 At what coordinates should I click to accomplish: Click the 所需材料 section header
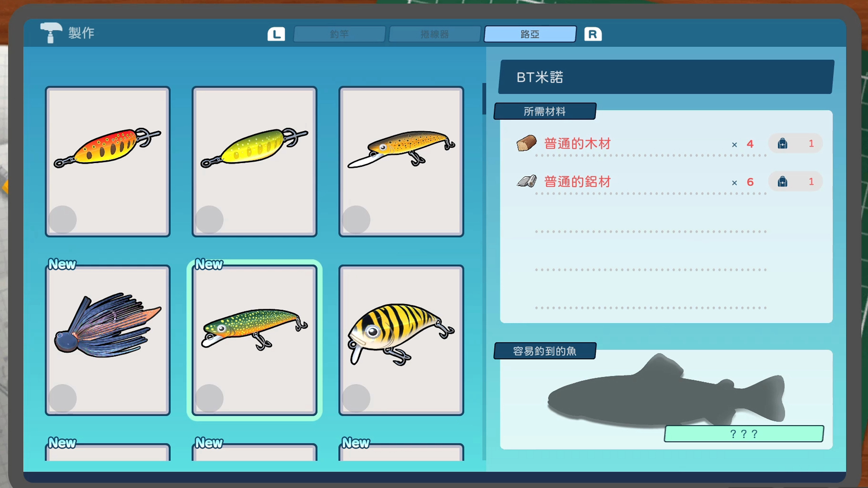545,111
